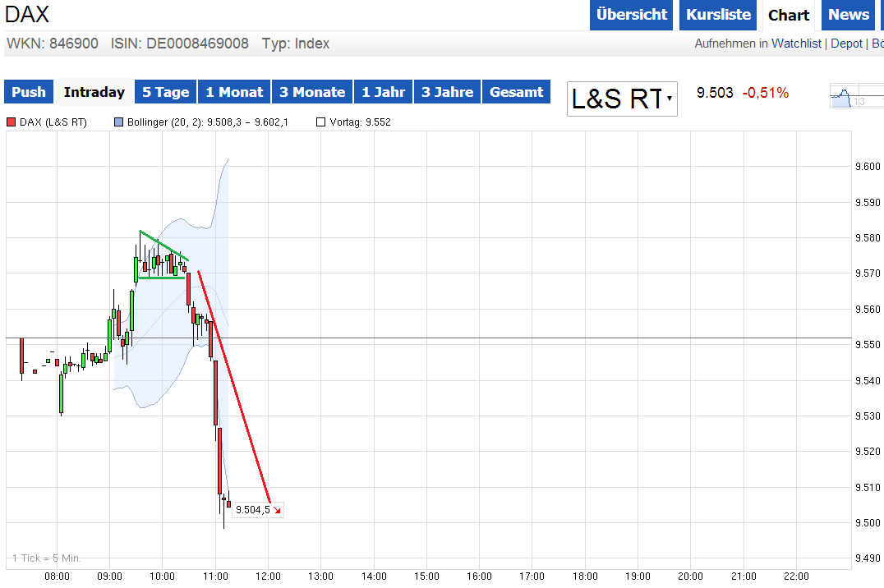
Task: Switch to the Chart tab
Action: 788,15
